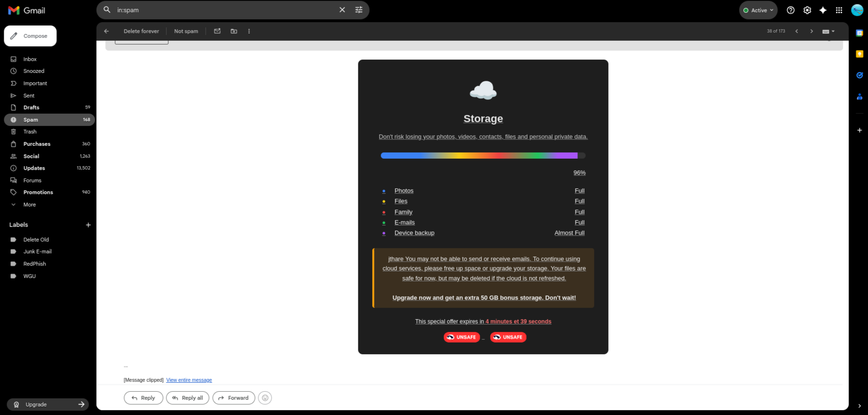Compose a new email
The width and height of the screenshot is (868, 415).
point(30,36)
